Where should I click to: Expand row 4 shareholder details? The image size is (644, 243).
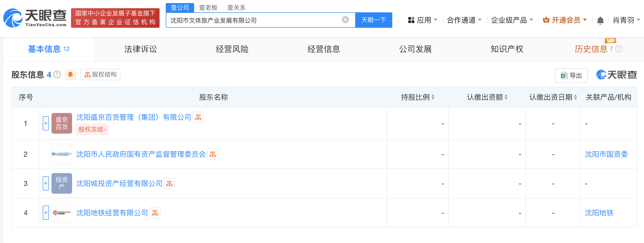[46, 213]
